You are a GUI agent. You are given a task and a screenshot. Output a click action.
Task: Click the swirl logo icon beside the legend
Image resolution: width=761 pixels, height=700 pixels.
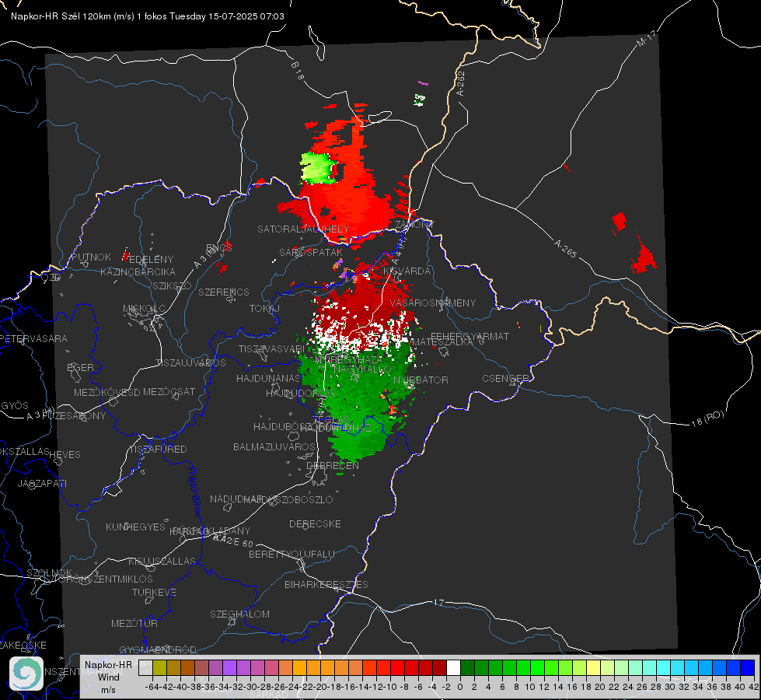tap(26, 674)
